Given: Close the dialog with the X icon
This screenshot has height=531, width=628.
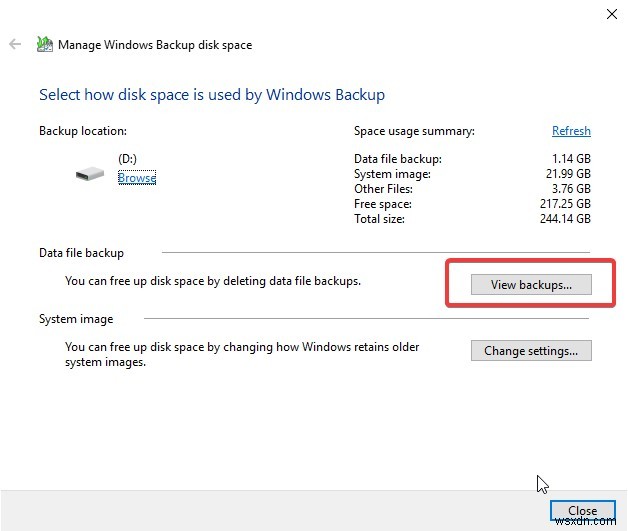Looking at the screenshot, I should 612,14.
